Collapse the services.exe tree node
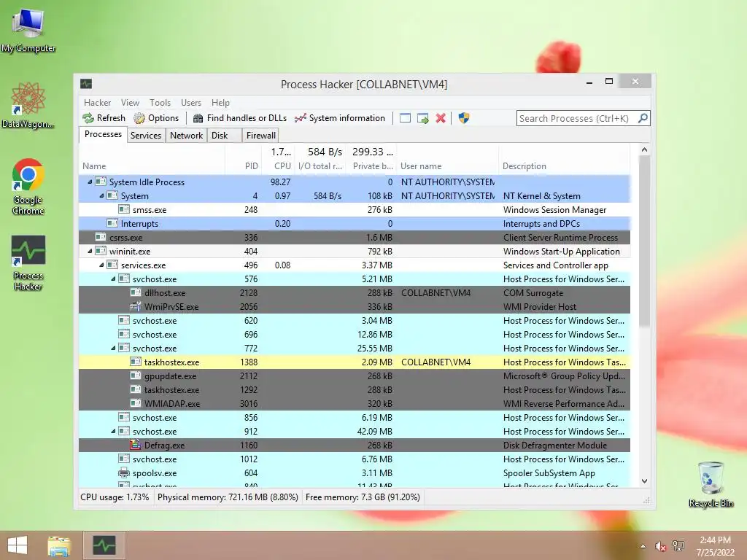This screenshot has height=560, width=747. pyautogui.click(x=101, y=265)
